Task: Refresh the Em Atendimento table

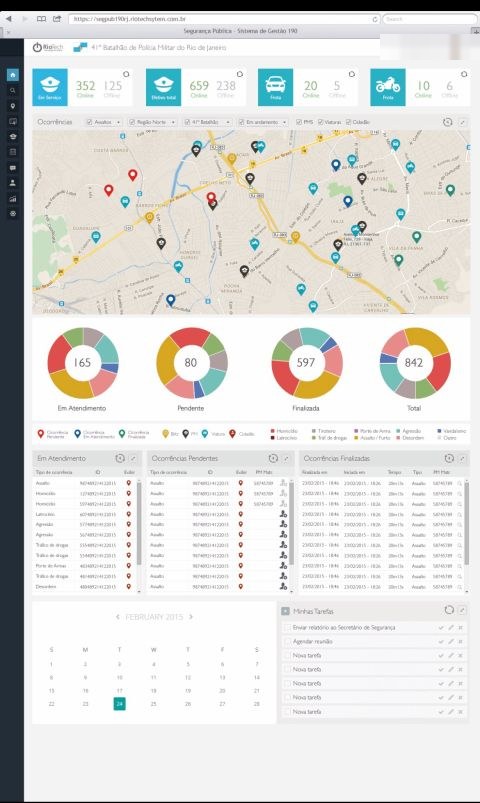Action: pyautogui.click(x=120, y=458)
